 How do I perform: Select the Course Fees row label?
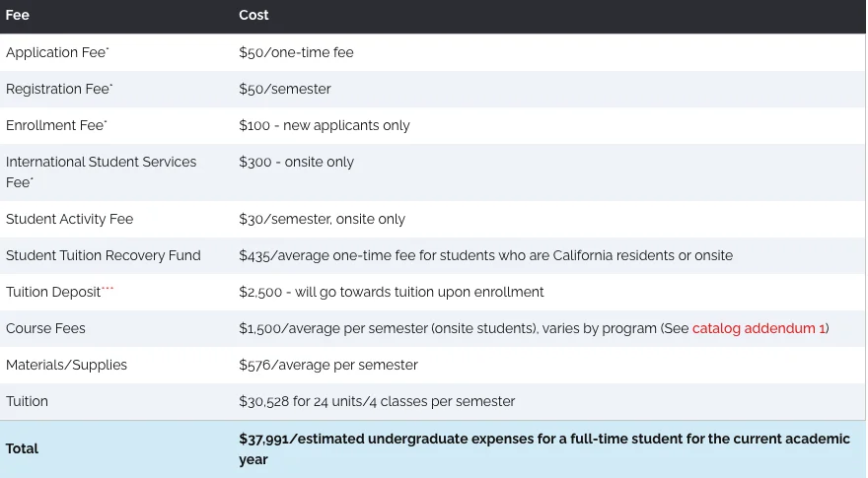point(45,328)
